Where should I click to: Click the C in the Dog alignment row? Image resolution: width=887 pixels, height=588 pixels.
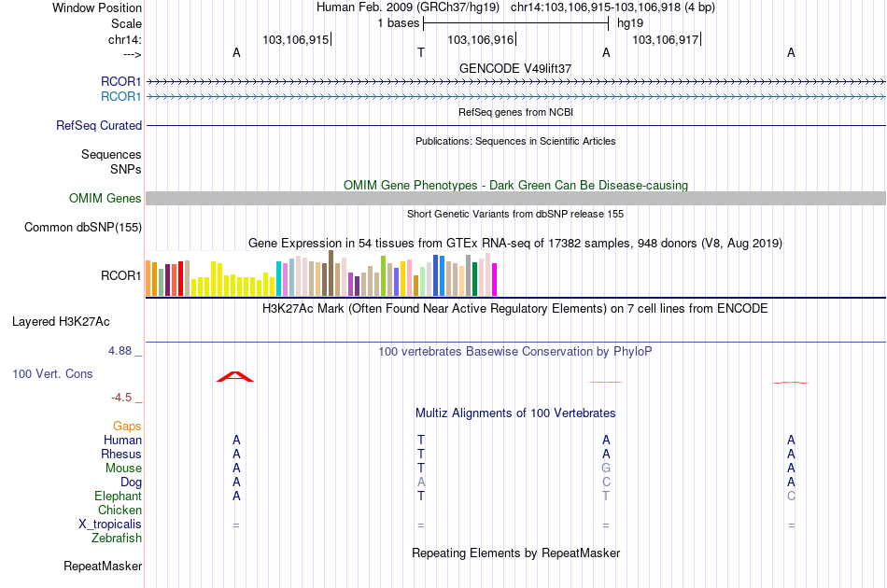point(606,483)
